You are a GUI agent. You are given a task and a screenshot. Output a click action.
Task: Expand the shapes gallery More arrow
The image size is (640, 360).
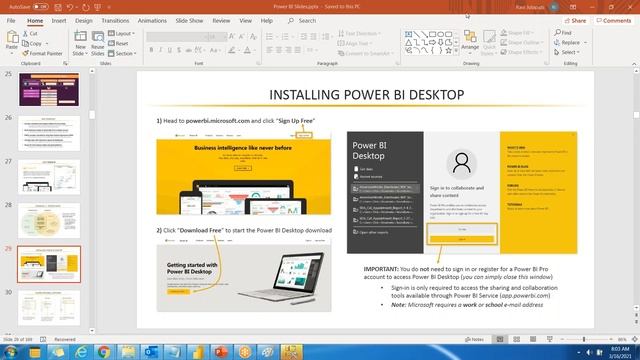(x=456, y=51)
